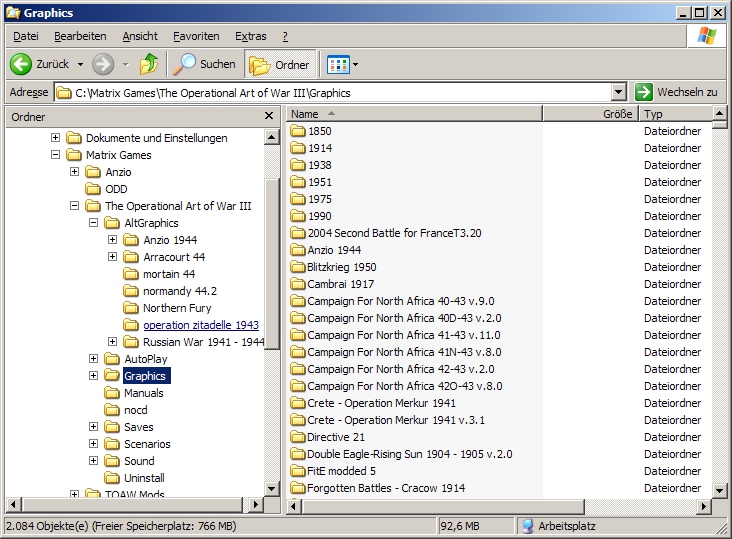Open the operation zitadelle 1943 link

coord(201,325)
